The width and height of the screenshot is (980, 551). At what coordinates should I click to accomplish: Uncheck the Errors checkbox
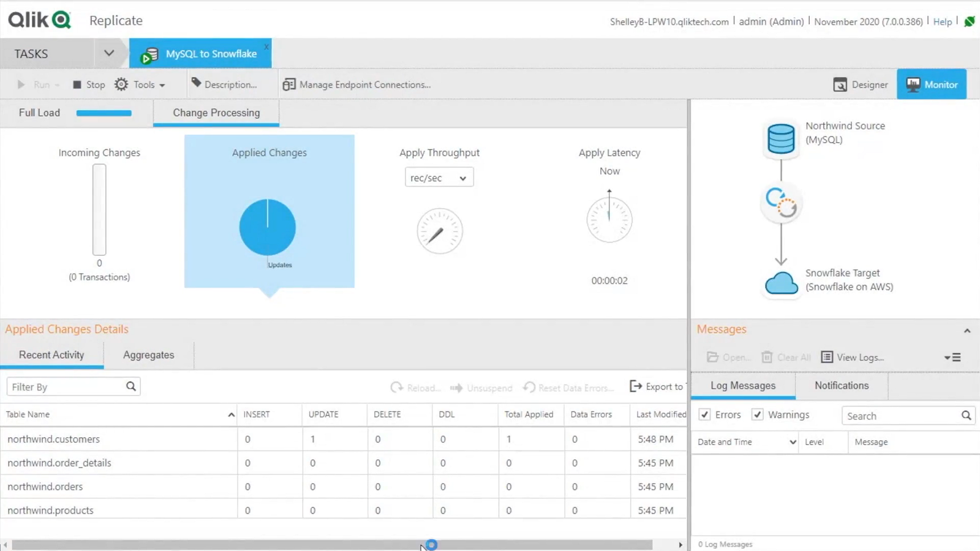coord(704,414)
